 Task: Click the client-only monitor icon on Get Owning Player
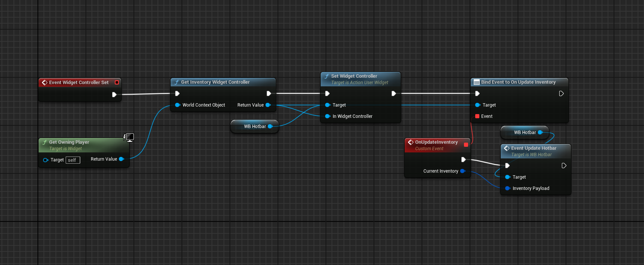(129, 137)
